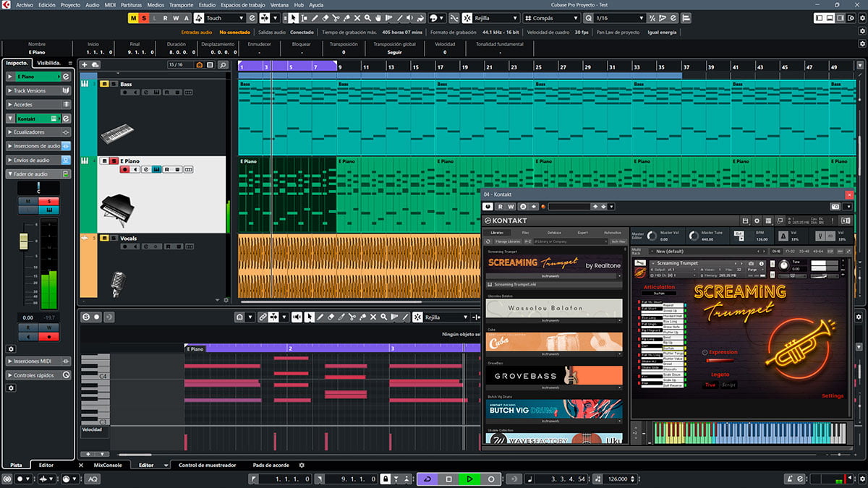Viewport: 868px width, 488px height.
Task: Click the Cuba library banner in the Kontakt browser
Action: (554, 343)
